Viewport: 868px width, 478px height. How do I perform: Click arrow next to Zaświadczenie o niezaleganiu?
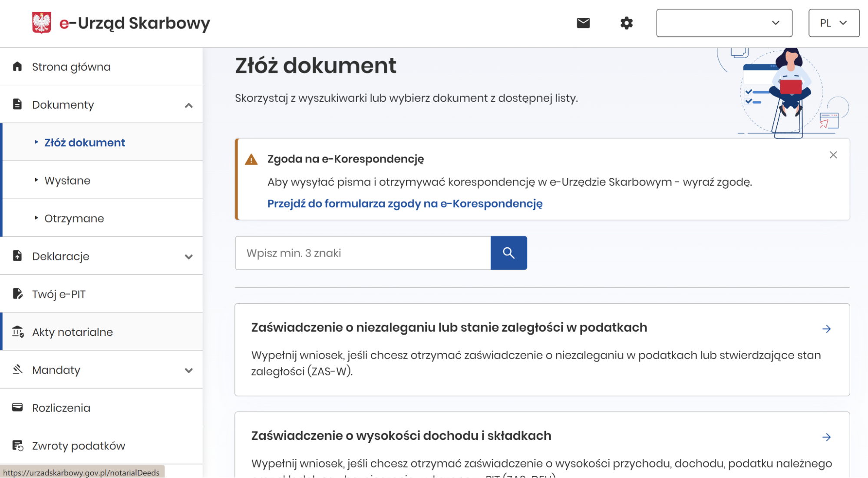pyautogui.click(x=826, y=329)
